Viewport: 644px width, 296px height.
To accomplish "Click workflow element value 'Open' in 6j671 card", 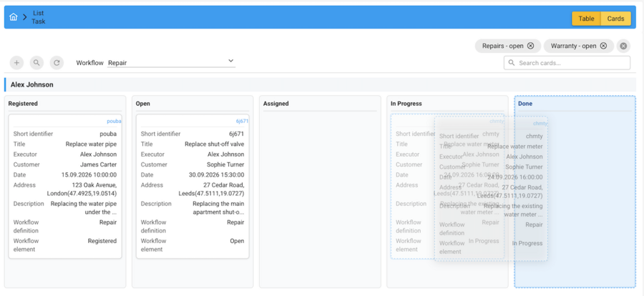I will (237, 241).
